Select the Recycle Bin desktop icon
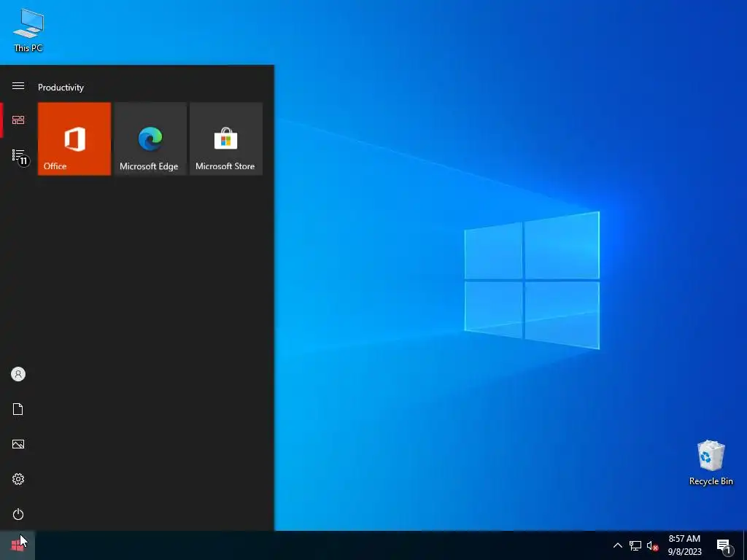The height and width of the screenshot is (560, 747). click(711, 462)
